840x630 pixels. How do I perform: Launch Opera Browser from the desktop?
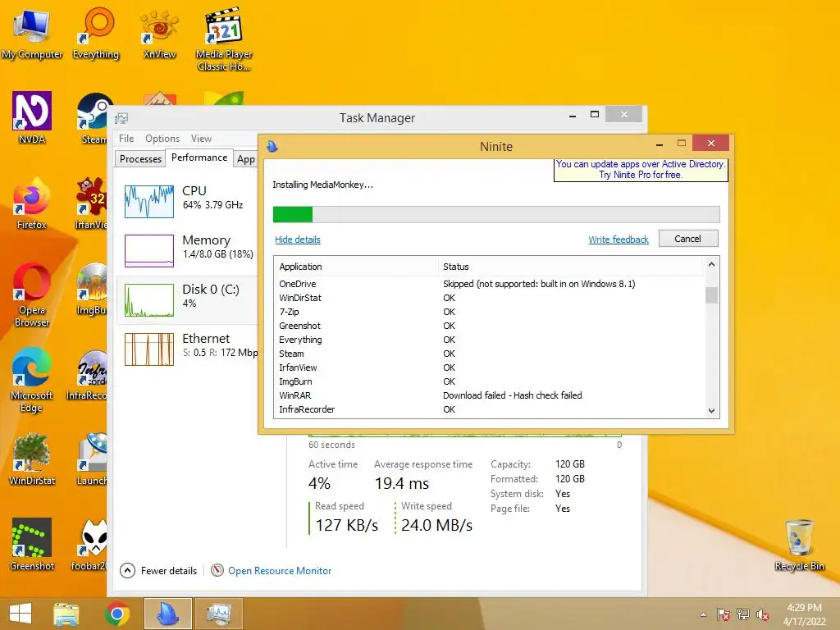pyautogui.click(x=32, y=294)
